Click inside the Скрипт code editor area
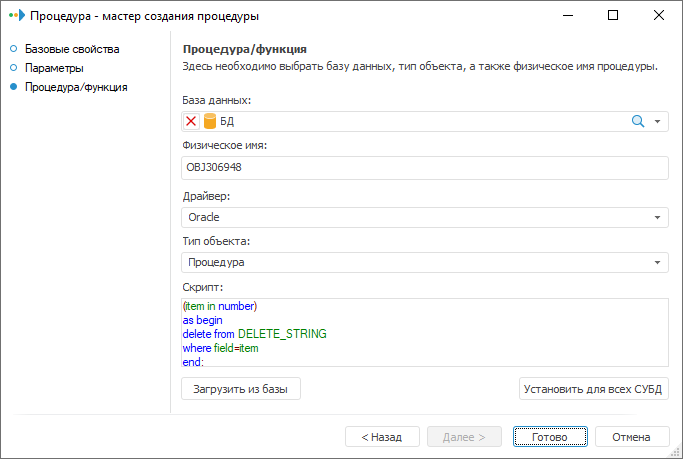The width and height of the screenshot is (683, 459). [425, 332]
